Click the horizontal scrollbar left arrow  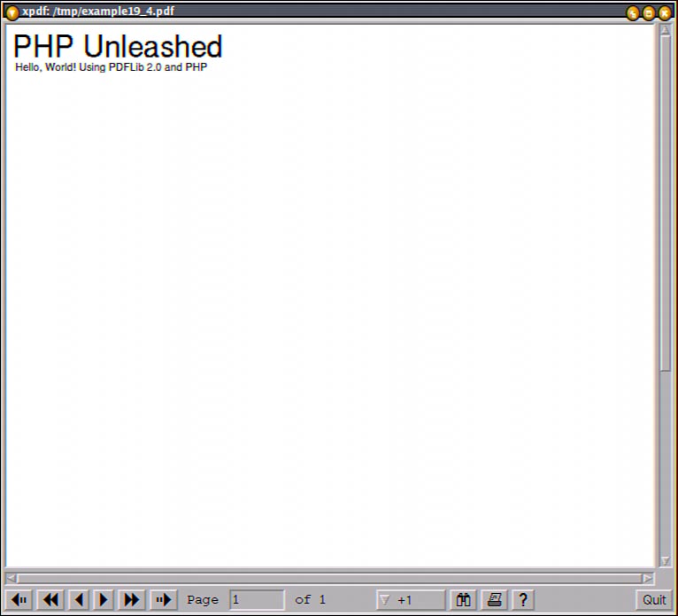pyautogui.click(x=12, y=578)
